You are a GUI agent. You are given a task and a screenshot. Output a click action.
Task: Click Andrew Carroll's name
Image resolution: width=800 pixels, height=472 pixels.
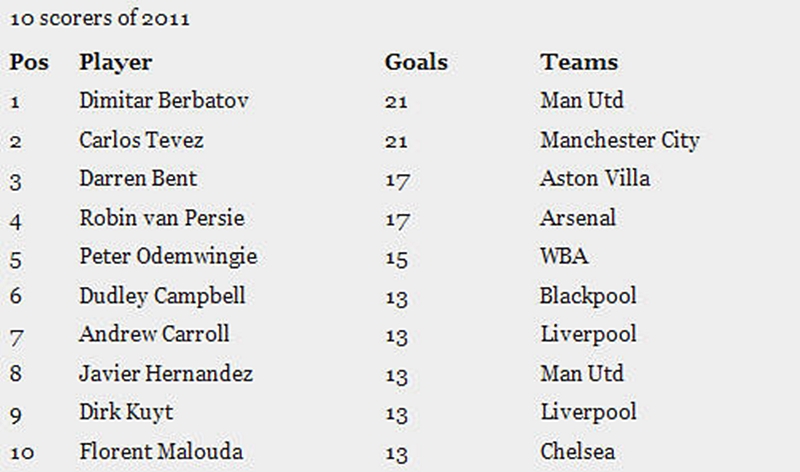[154, 334]
